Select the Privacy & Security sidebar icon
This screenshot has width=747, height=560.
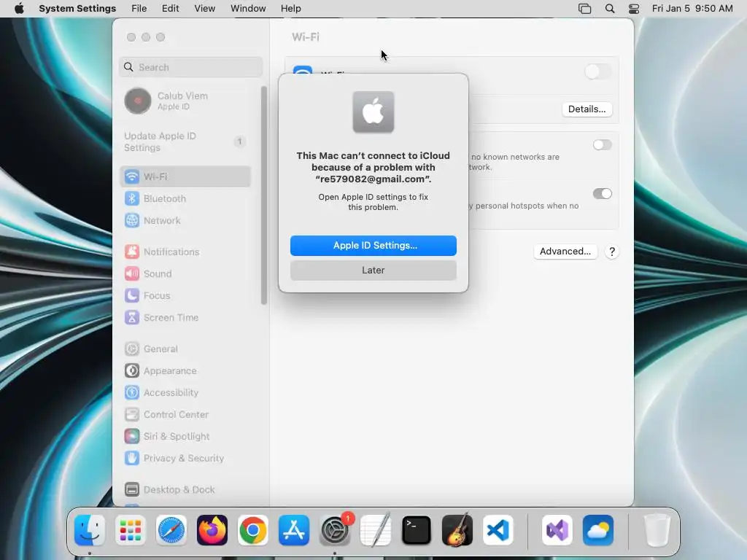tap(132, 459)
